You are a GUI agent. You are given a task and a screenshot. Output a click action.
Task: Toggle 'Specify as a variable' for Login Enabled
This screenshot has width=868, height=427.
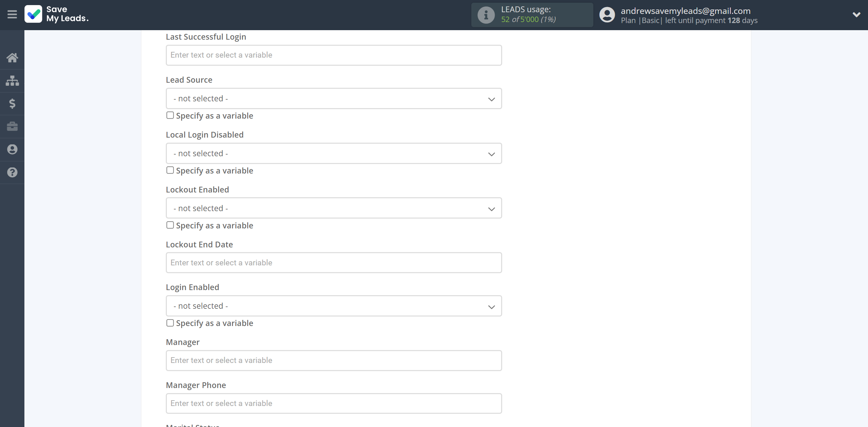coord(170,323)
